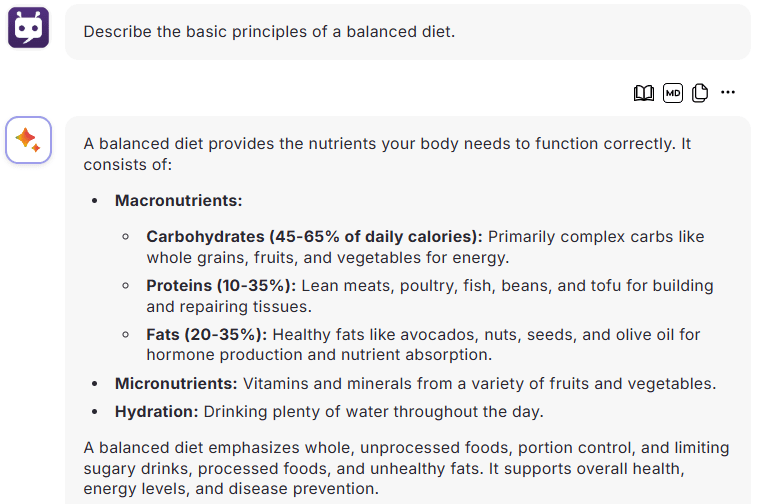Copy the response with the copy icon
Image resolution: width=758 pixels, height=504 pixels.
700,93
